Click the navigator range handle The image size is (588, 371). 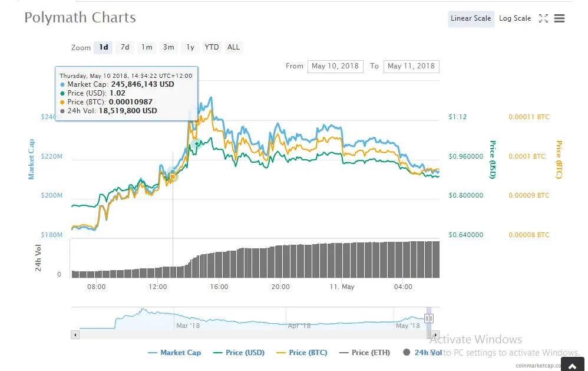click(428, 319)
